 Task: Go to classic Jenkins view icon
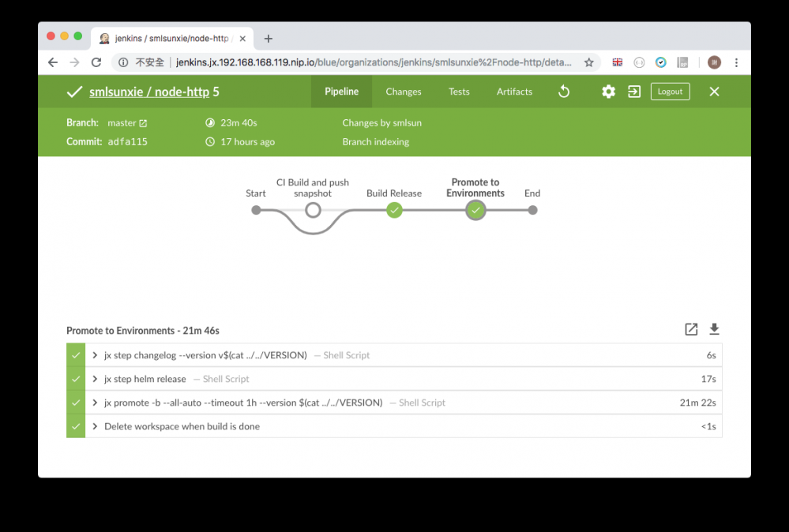634,92
